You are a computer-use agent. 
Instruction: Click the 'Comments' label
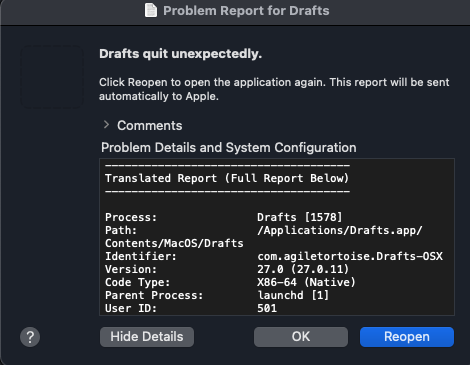(x=150, y=126)
